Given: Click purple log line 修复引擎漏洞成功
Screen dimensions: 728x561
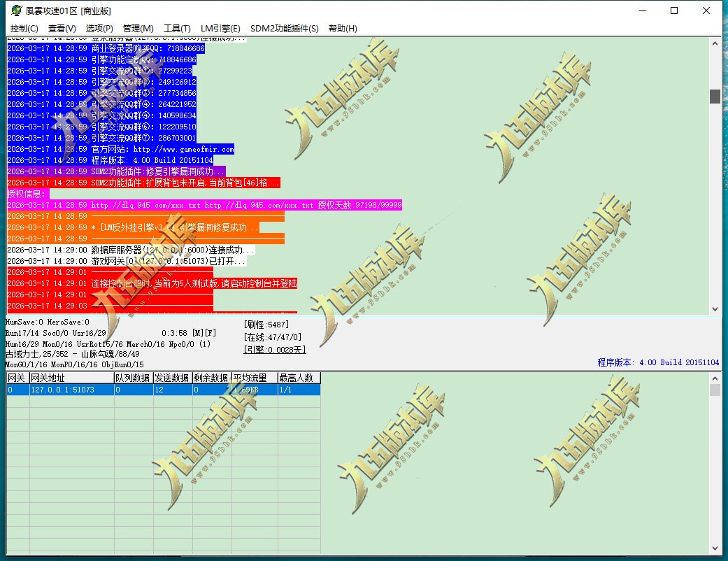Looking at the screenshot, I should tap(117, 171).
